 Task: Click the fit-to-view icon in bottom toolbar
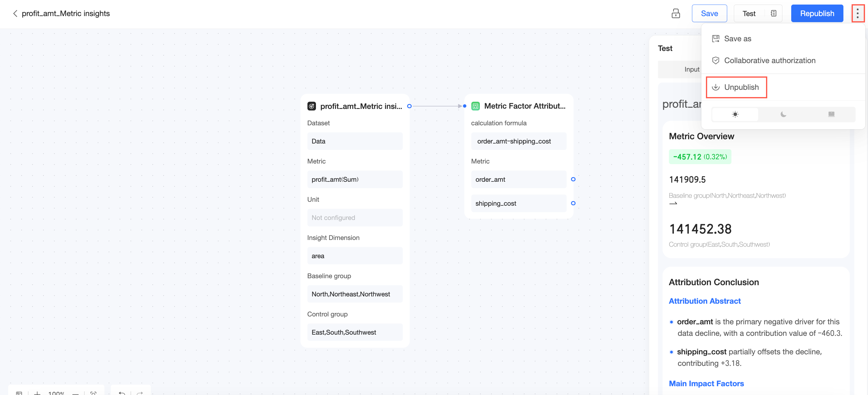coord(93,393)
